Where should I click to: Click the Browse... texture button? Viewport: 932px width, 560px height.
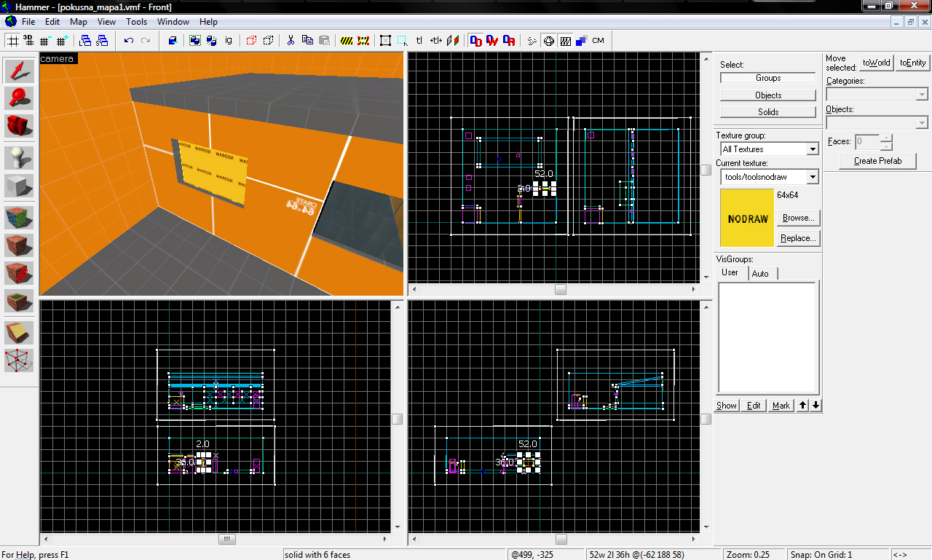tap(798, 218)
